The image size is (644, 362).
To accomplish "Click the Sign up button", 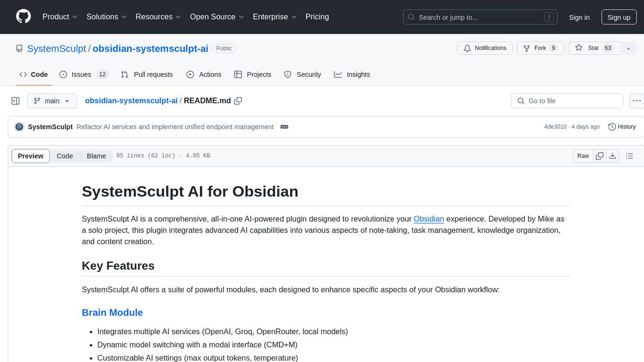I will coord(619,17).
